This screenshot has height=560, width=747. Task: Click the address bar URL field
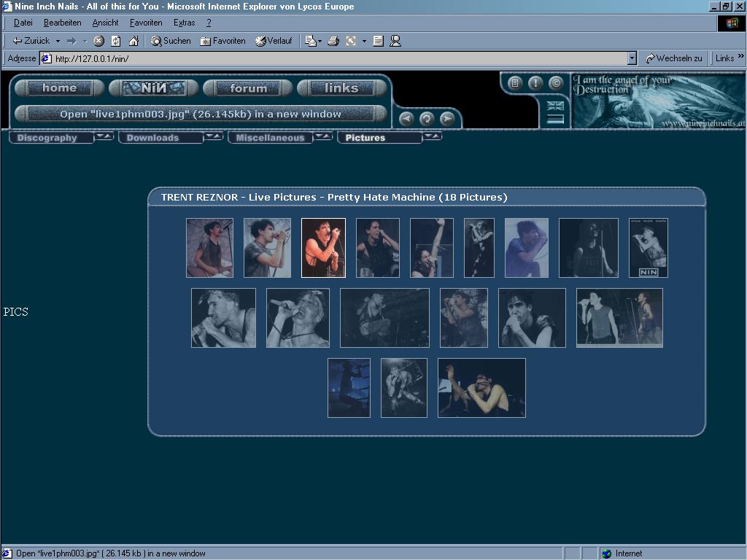[333, 58]
